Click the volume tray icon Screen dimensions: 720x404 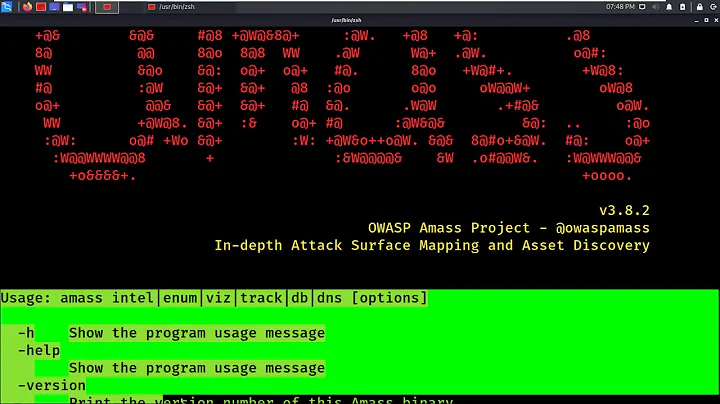coord(655,7)
